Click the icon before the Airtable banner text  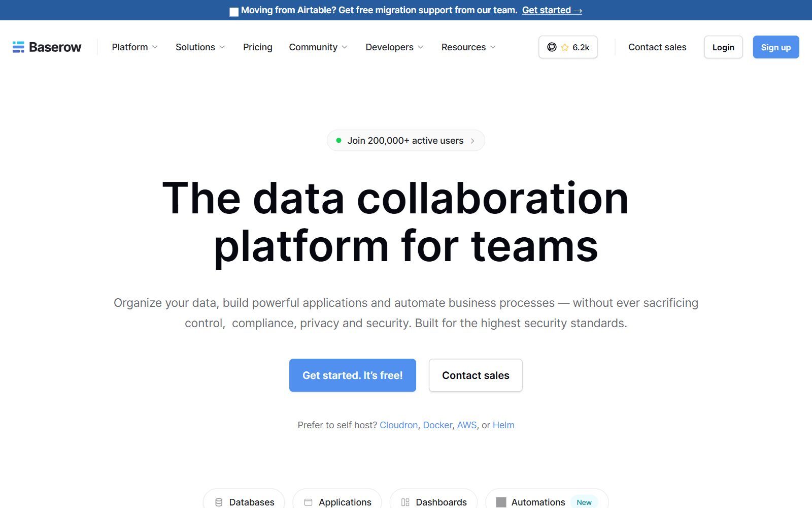coord(234,12)
